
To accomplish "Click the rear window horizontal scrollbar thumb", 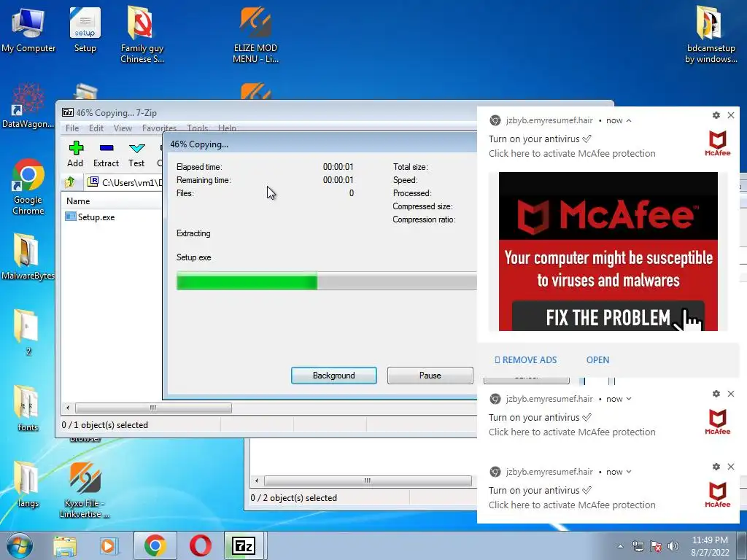I will pos(368,481).
